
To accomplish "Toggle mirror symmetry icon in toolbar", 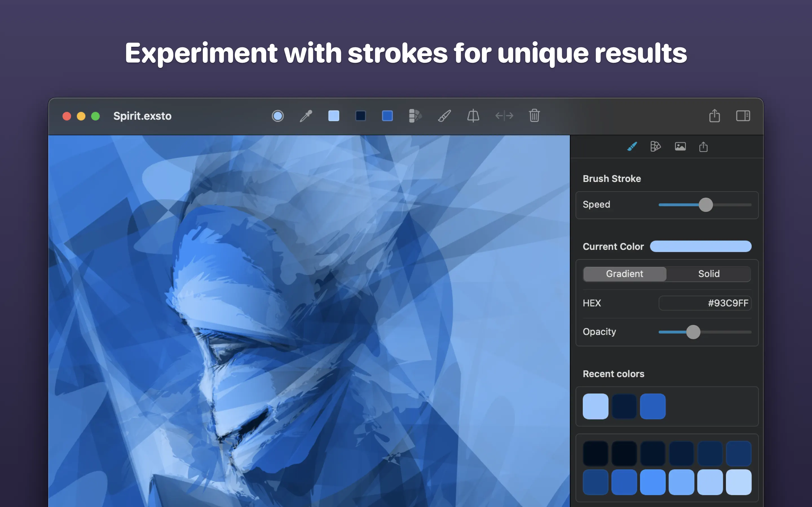I will point(473,116).
